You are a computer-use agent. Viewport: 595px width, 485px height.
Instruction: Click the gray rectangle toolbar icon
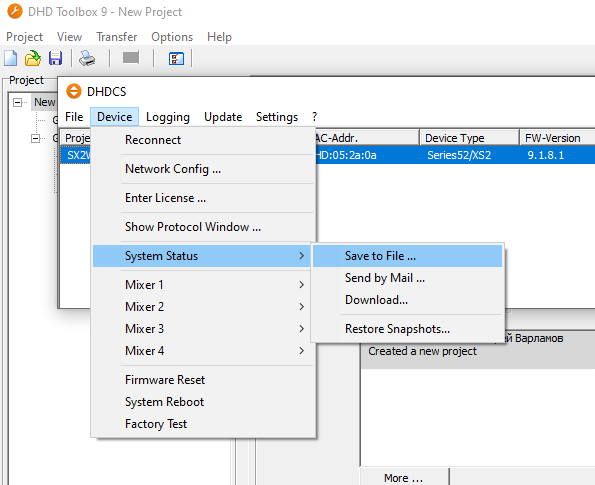[131, 58]
